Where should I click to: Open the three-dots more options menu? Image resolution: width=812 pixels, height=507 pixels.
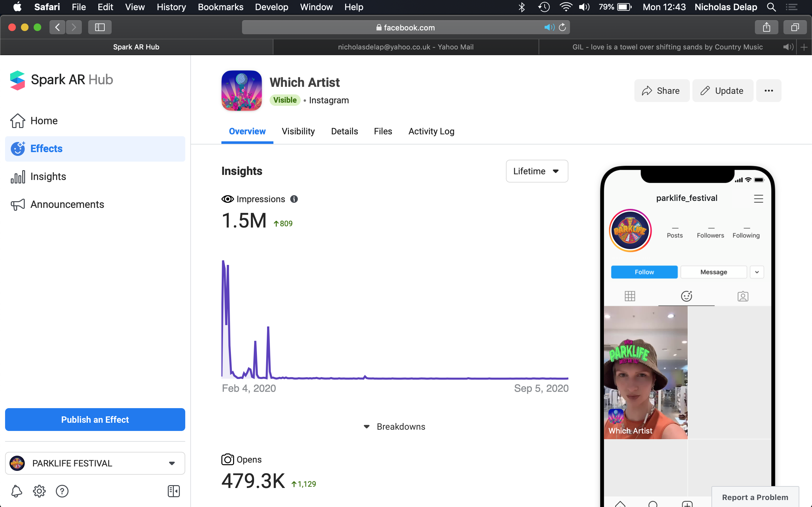tap(768, 91)
